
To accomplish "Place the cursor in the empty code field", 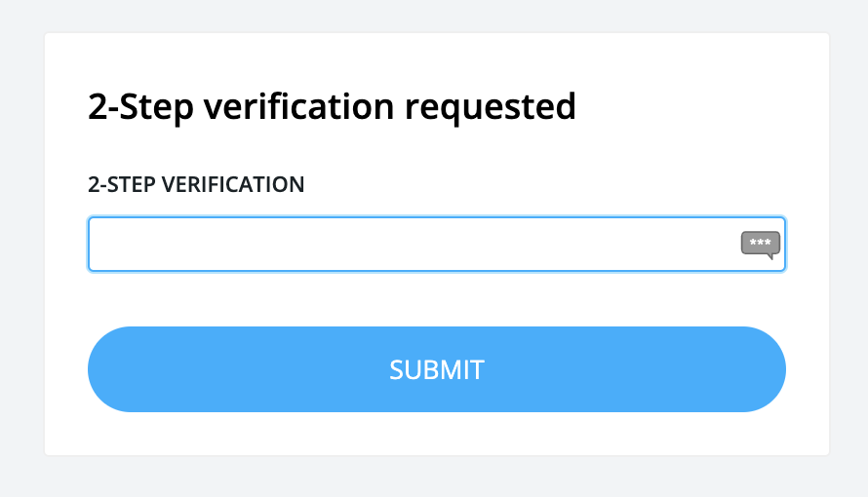I will pos(410,244).
